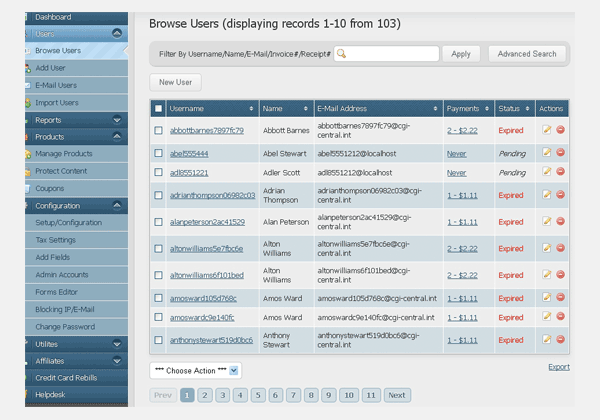Delete alanpeterson2ac41529 user

point(561,221)
